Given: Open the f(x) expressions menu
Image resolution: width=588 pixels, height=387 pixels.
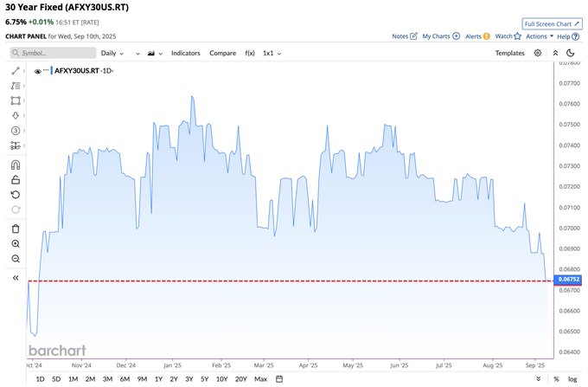Looking at the screenshot, I should [250, 53].
